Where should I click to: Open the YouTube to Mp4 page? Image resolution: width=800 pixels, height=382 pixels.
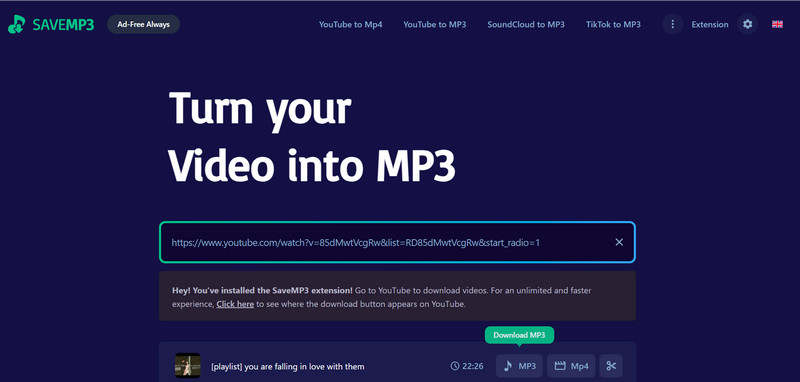coord(351,24)
